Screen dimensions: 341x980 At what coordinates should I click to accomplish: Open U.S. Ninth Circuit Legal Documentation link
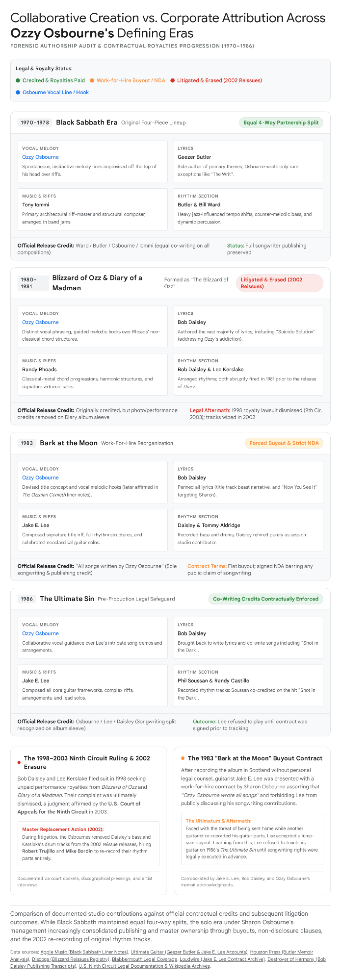144,966
